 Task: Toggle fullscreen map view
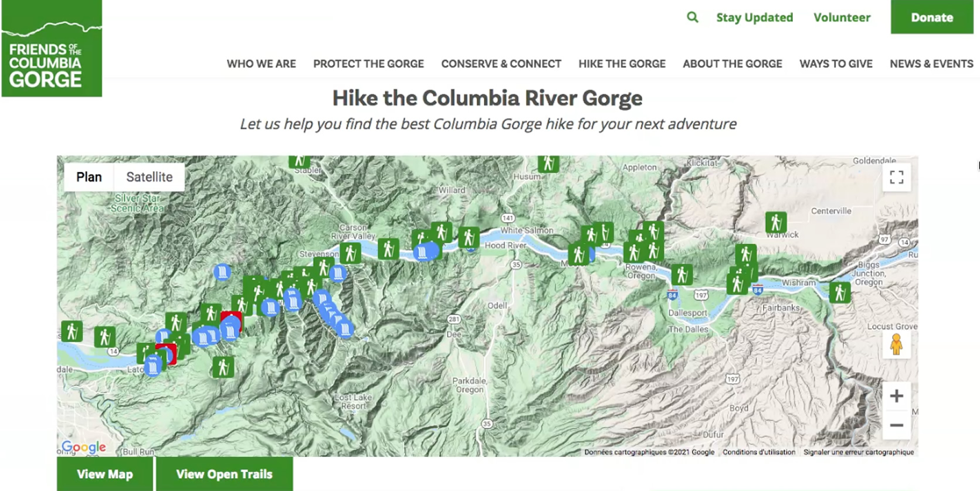tap(896, 177)
